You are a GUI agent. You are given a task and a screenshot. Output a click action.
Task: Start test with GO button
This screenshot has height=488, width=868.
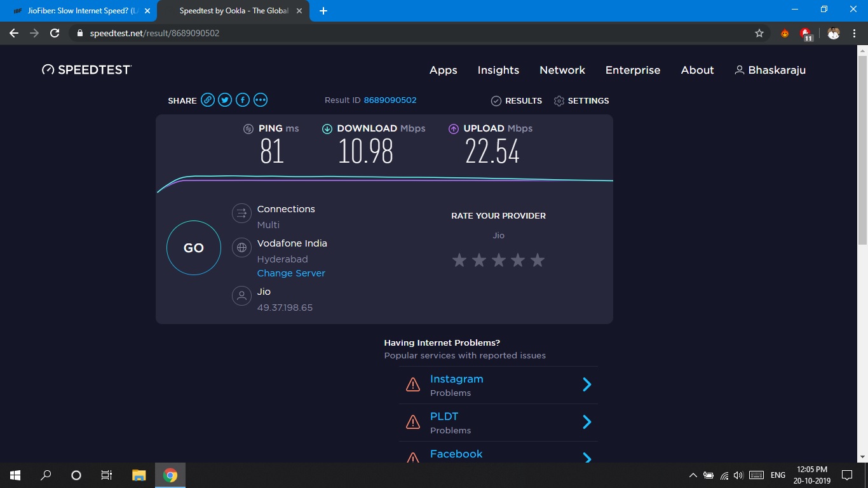[194, 248]
